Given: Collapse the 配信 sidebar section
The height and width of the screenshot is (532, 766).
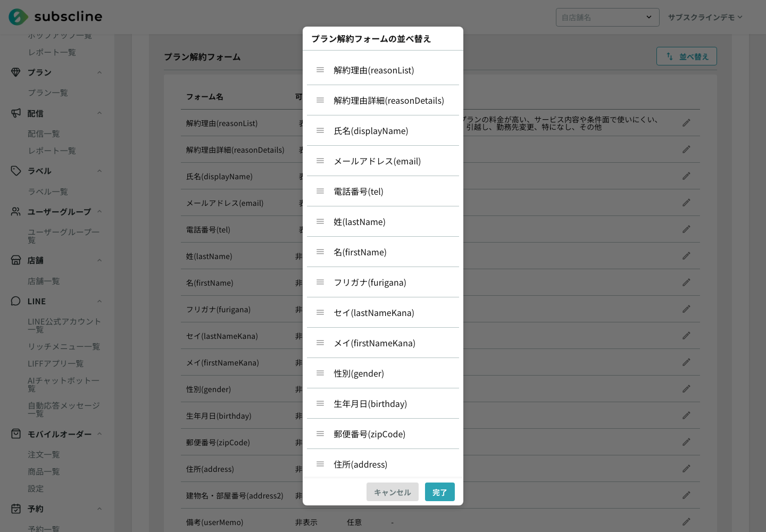Looking at the screenshot, I should tap(99, 113).
